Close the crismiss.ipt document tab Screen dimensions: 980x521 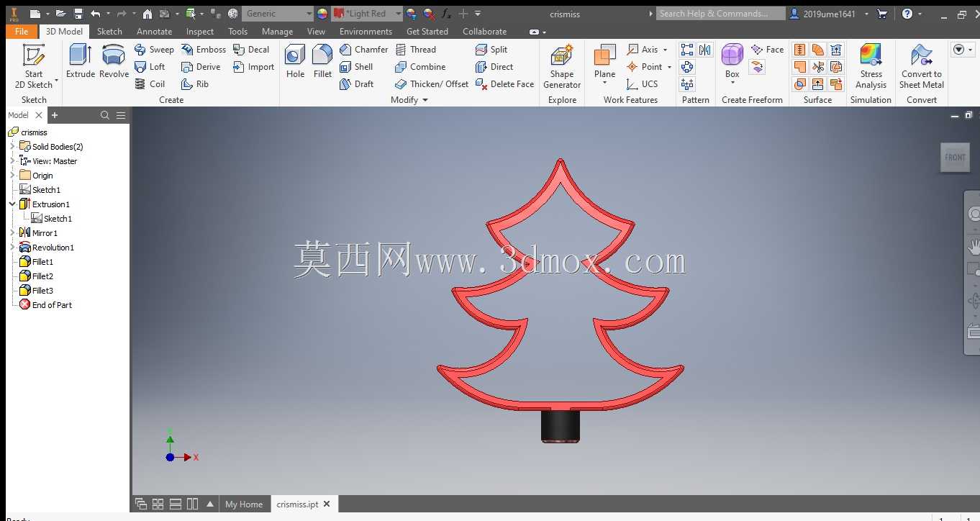click(327, 504)
